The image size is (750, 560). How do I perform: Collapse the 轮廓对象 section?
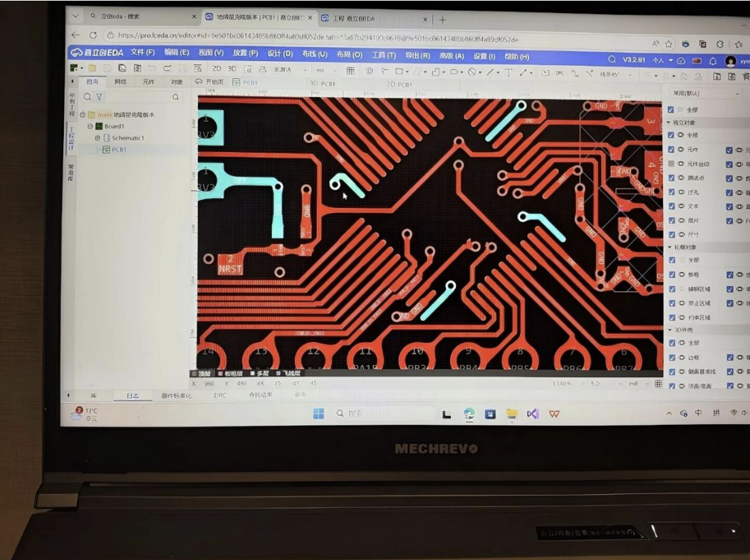tap(670, 247)
